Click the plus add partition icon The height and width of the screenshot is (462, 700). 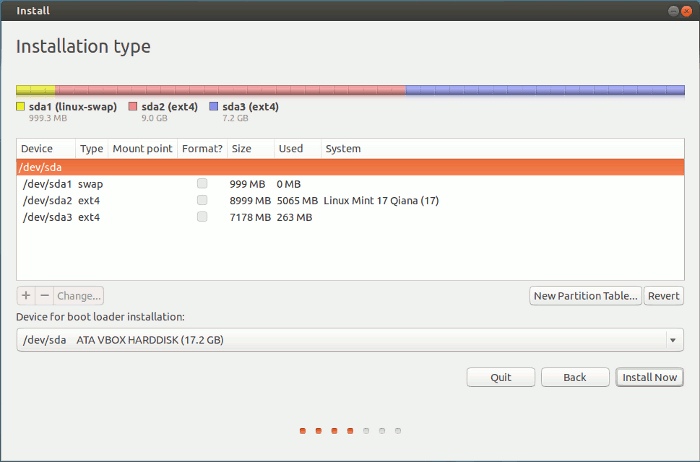pos(26,296)
